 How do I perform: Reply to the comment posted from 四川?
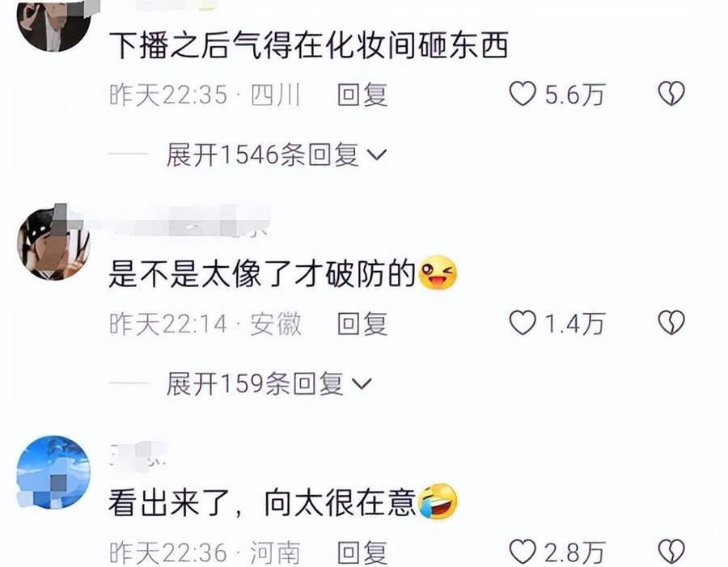(362, 95)
